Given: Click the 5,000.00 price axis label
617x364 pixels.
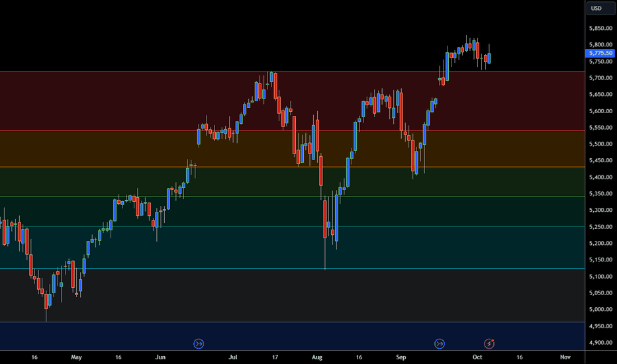Looking at the screenshot, I should pos(600,309).
